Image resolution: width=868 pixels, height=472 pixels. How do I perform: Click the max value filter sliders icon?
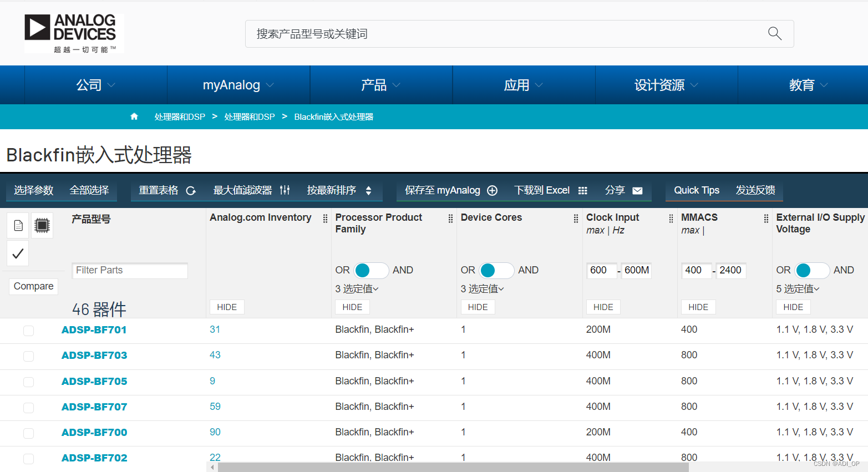point(285,190)
